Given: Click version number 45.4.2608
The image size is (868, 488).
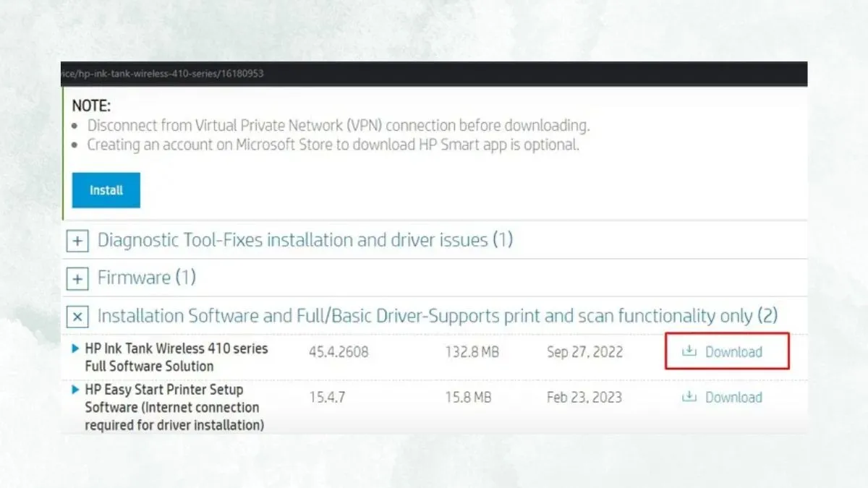Looking at the screenshot, I should (340, 352).
